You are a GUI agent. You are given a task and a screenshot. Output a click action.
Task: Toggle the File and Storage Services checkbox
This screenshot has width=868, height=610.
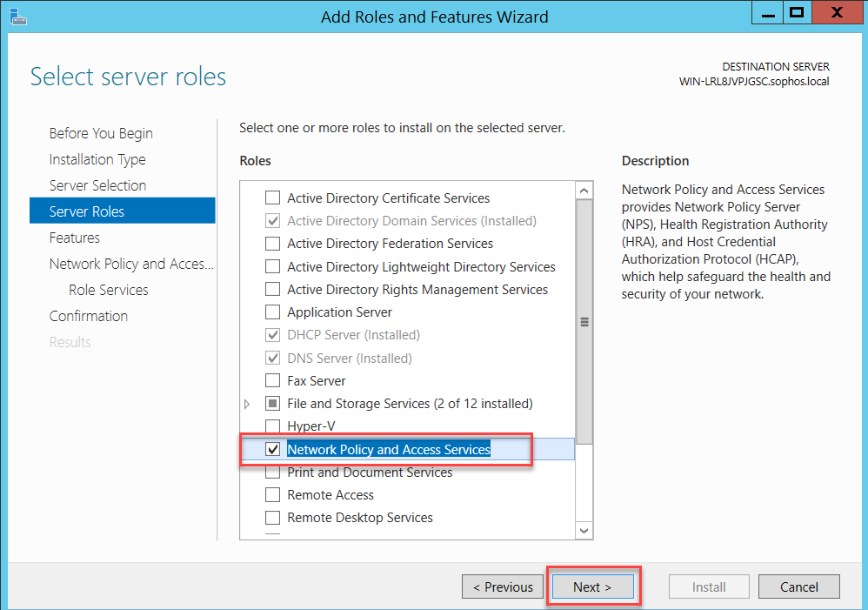[x=272, y=404]
